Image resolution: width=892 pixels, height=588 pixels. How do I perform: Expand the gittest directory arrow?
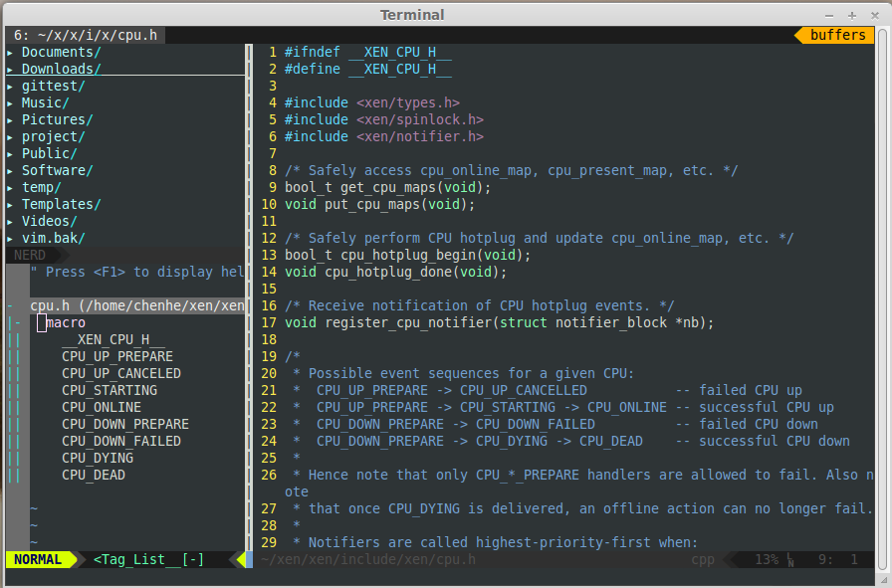click(11, 86)
